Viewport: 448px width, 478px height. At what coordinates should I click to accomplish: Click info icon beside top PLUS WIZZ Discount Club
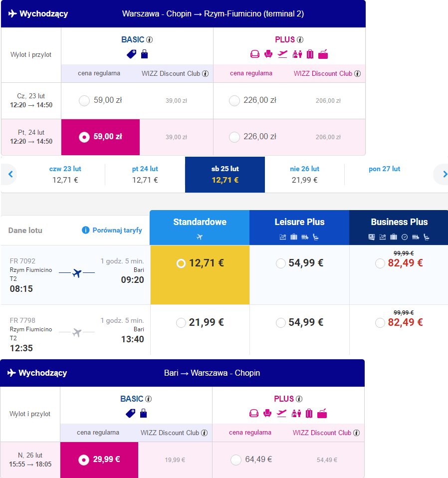click(358, 73)
